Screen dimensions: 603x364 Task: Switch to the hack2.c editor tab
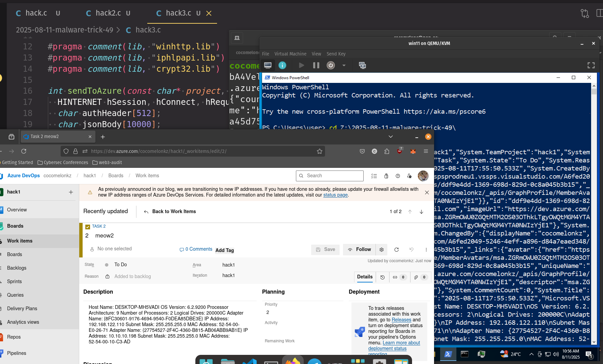pos(108,13)
